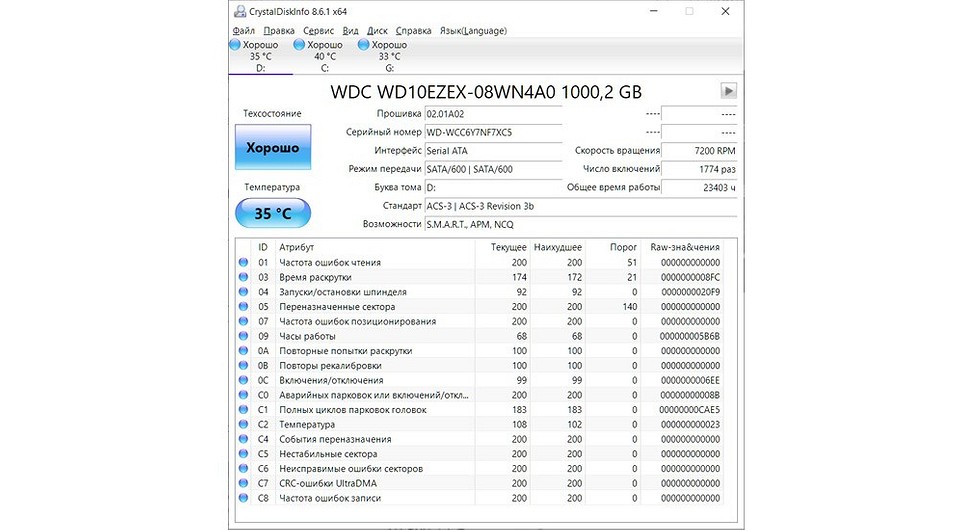Click status dot for attribute 07
Image resolution: width=960 pixels, height=530 pixels.
click(x=243, y=321)
